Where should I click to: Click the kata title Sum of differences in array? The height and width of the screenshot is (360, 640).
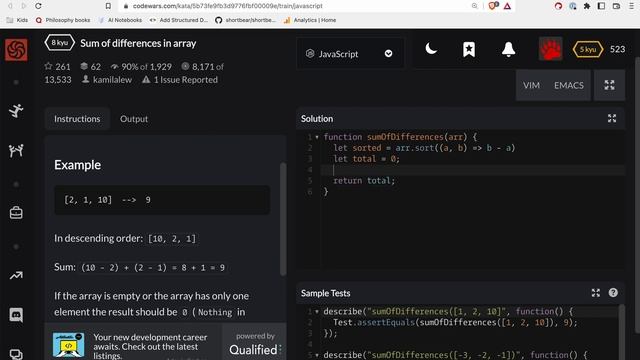[138, 43]
